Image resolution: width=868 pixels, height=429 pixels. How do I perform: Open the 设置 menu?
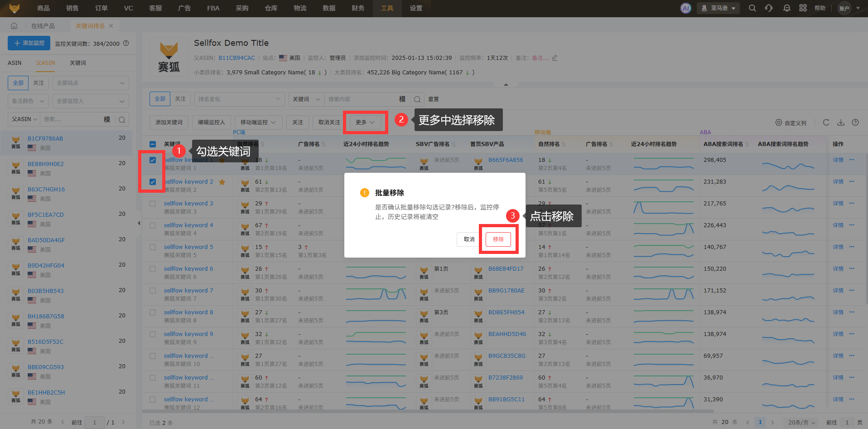(x=416, y=8)
